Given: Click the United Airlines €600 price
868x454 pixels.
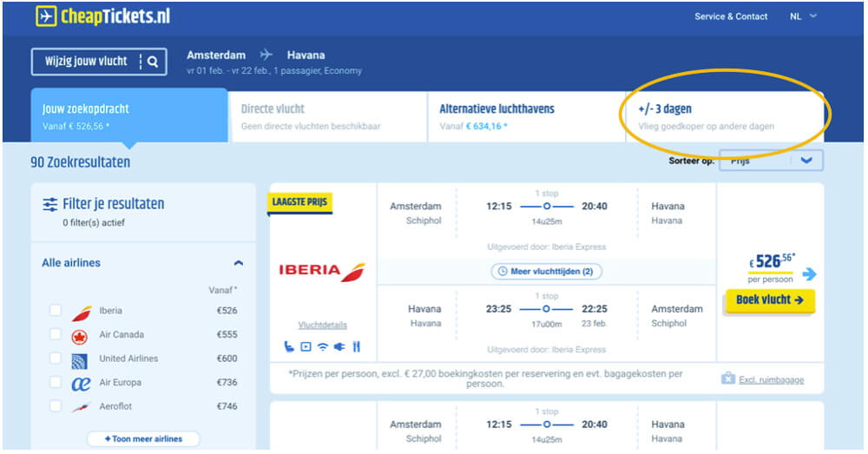Looking at the screenshot, I should pos(227,359).
